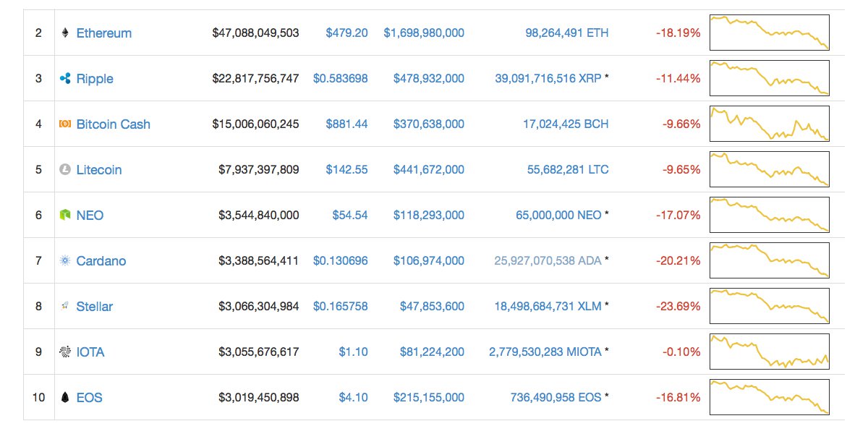This screenshot has height=434, width=868.
Task: Open the IOTA price sparkline chart
Action: click(770, 352)
